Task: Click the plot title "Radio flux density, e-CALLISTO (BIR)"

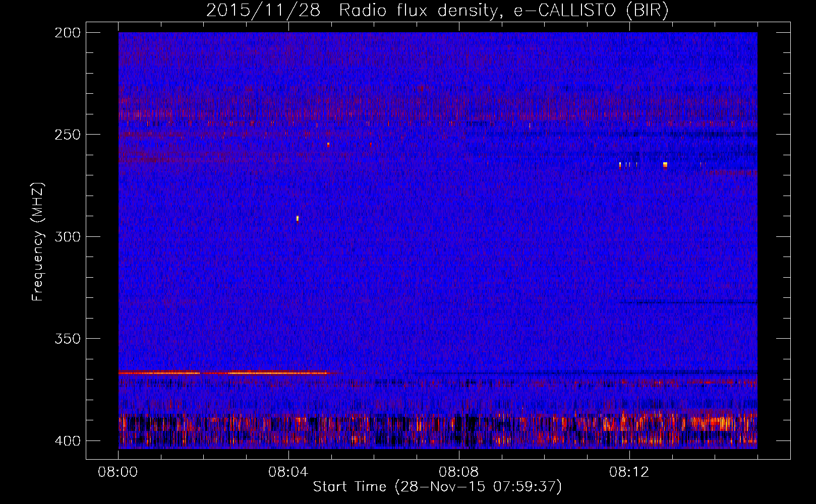Action: click(x=504, y=11)
